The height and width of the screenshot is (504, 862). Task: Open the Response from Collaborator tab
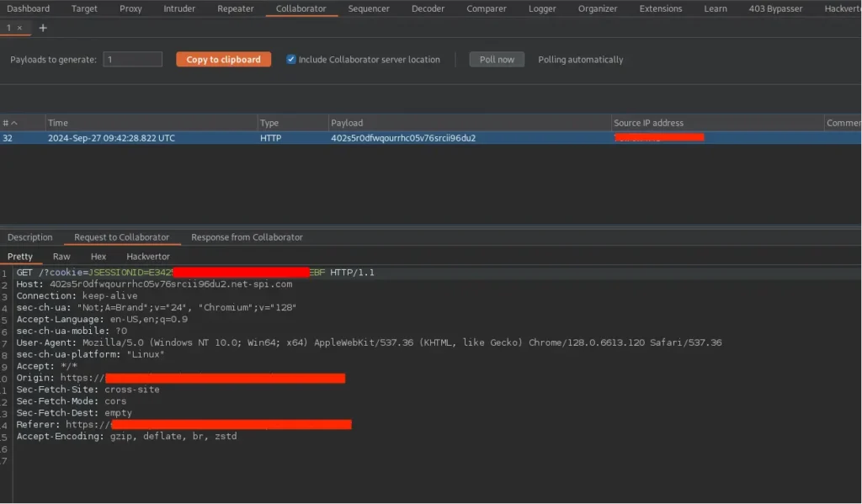point(247,237)
